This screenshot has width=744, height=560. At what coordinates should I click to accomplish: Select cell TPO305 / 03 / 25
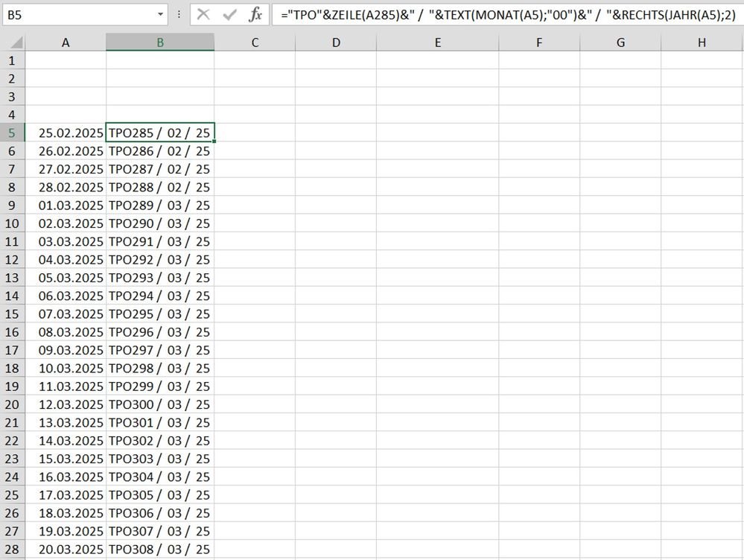[160, 495]
